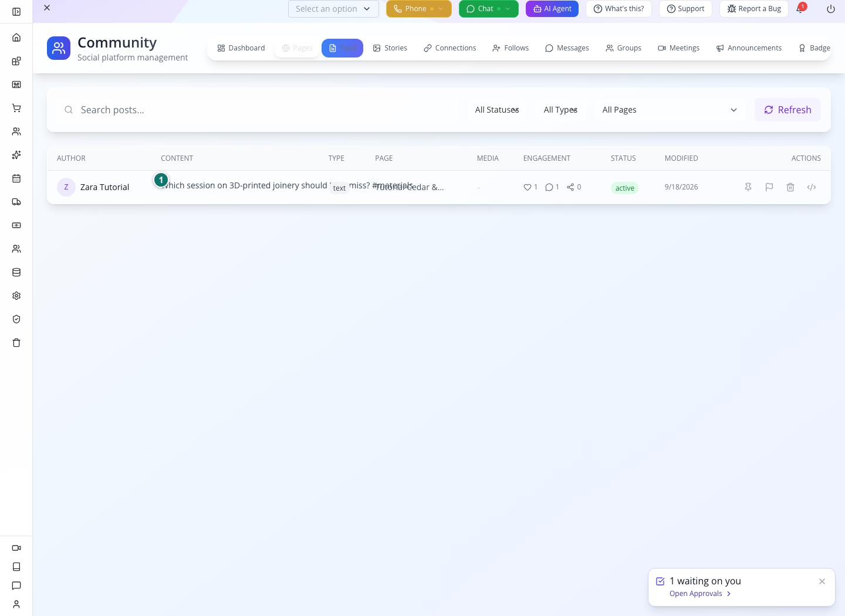This screenshot has height=616, width=845.
Task: Go to the Stories tab
Action: tap(390, 48)
